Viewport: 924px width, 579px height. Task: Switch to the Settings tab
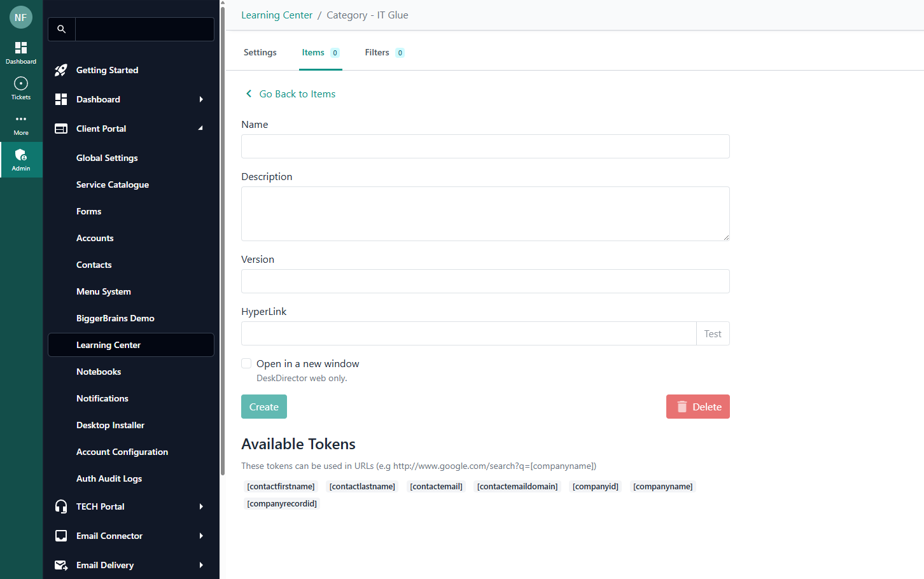point(260,52)
